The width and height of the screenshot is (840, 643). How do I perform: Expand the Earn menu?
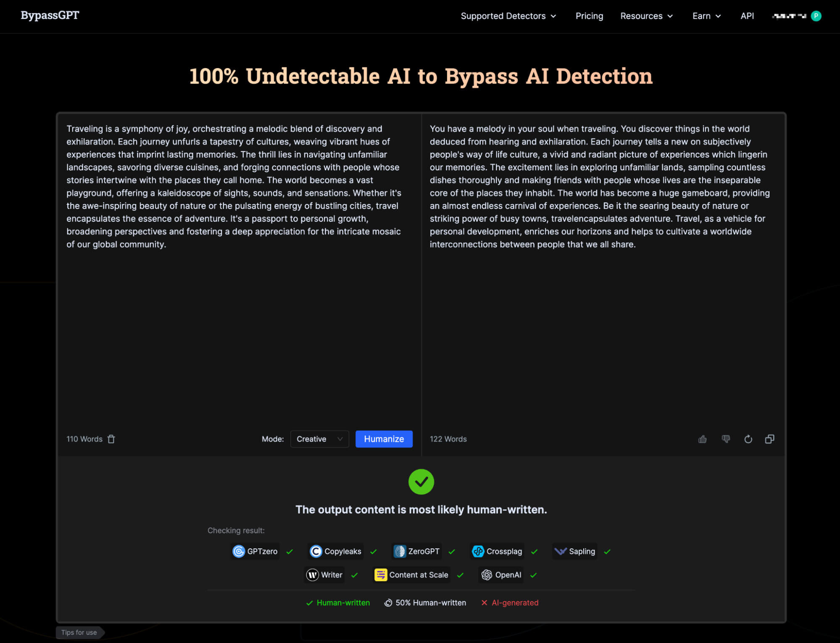[x=707, y=16]
